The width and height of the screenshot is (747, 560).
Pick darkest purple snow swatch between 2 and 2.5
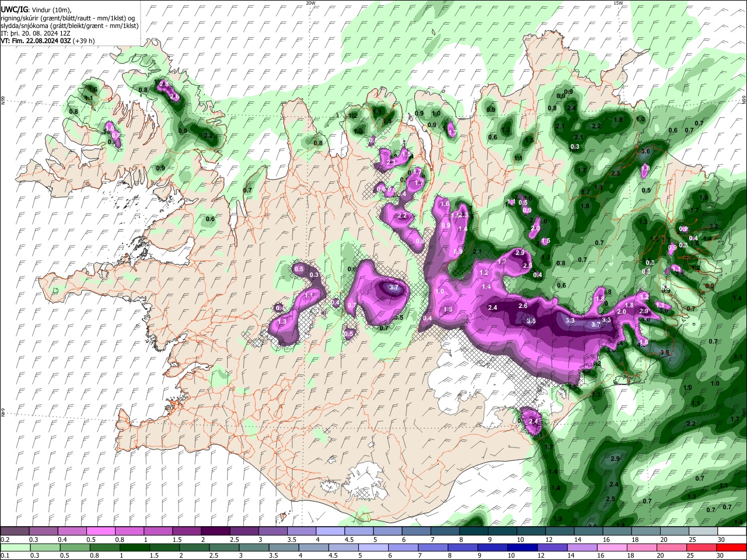215,531
